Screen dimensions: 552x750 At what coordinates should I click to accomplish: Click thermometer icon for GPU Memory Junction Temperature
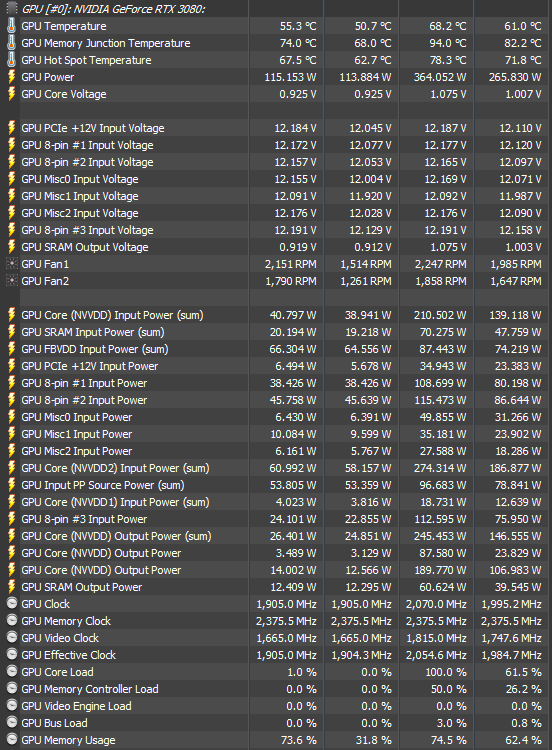pos(11,43)
